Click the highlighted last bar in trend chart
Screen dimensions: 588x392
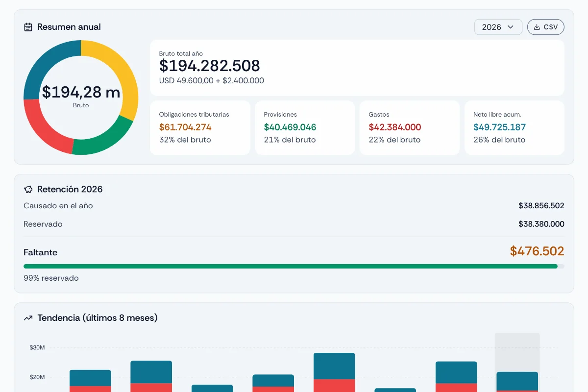tap(517, 382)
